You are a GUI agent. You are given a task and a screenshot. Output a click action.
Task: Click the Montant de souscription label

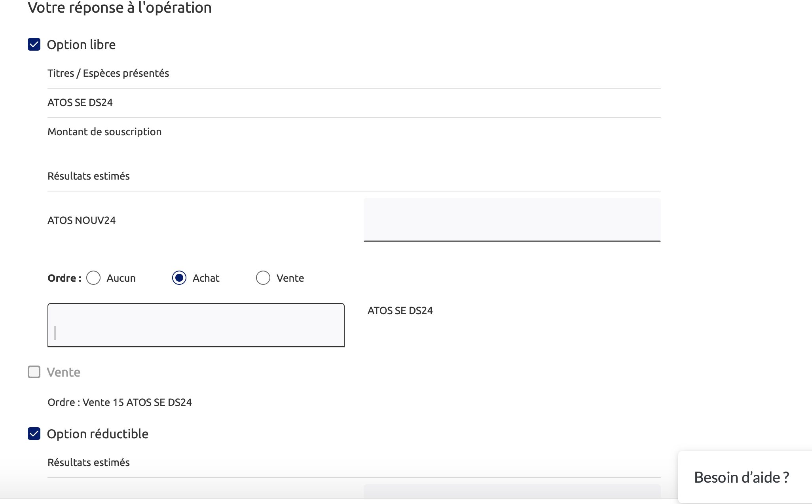click(x=104, y=132)
